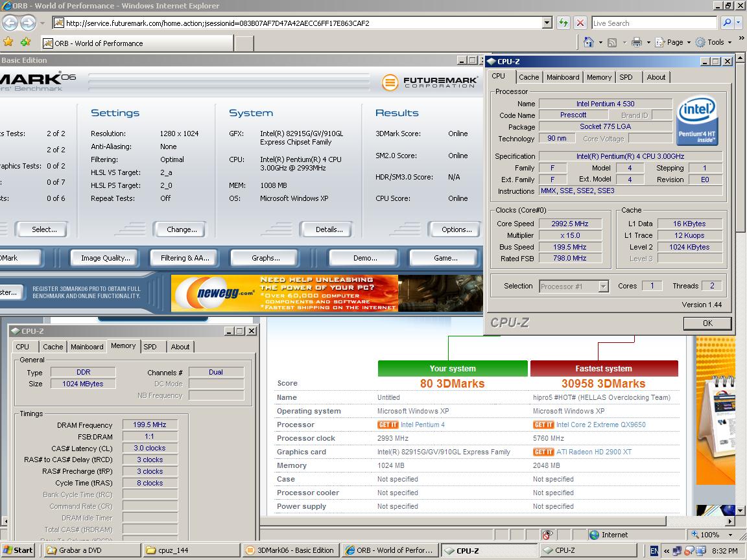747x560 pixels.
Task: Select About tab in top CPU-Z window
Action: pos(656,77)
